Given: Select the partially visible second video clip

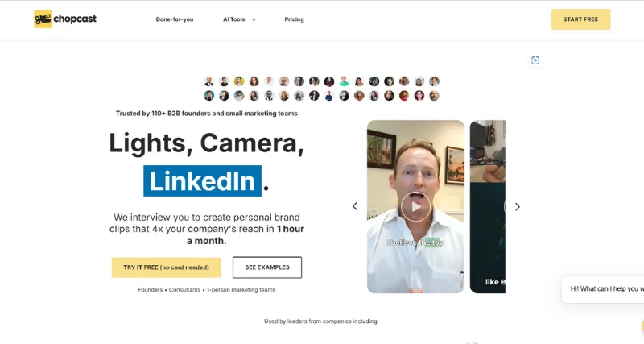Looking at the screenshot, I should 488,206.
